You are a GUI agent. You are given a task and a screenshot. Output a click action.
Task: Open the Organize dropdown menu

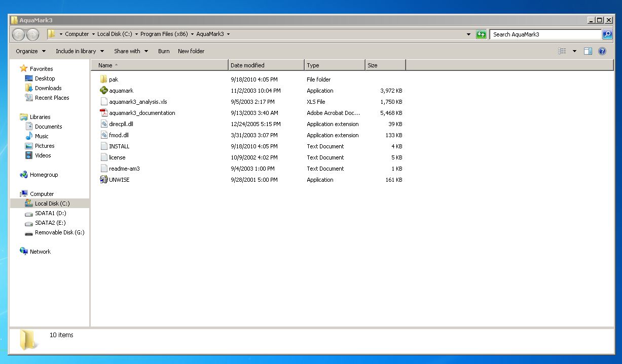coord(30,51)
